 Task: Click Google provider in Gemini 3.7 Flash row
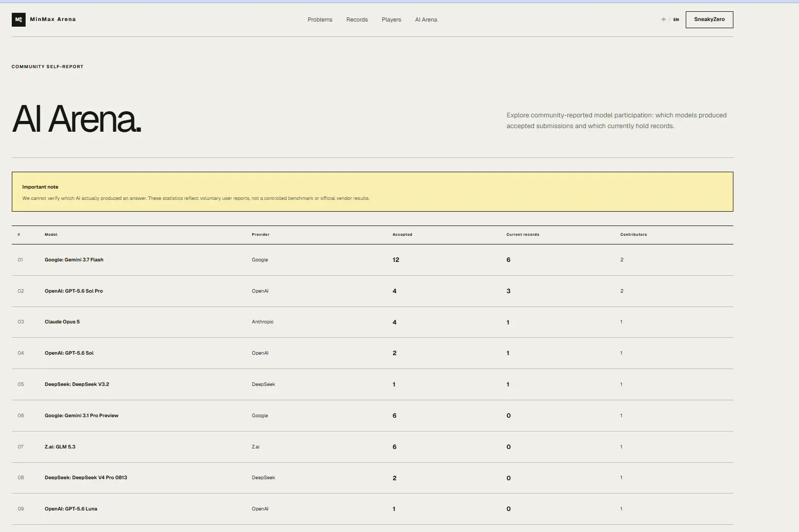(x=260, y=260)
